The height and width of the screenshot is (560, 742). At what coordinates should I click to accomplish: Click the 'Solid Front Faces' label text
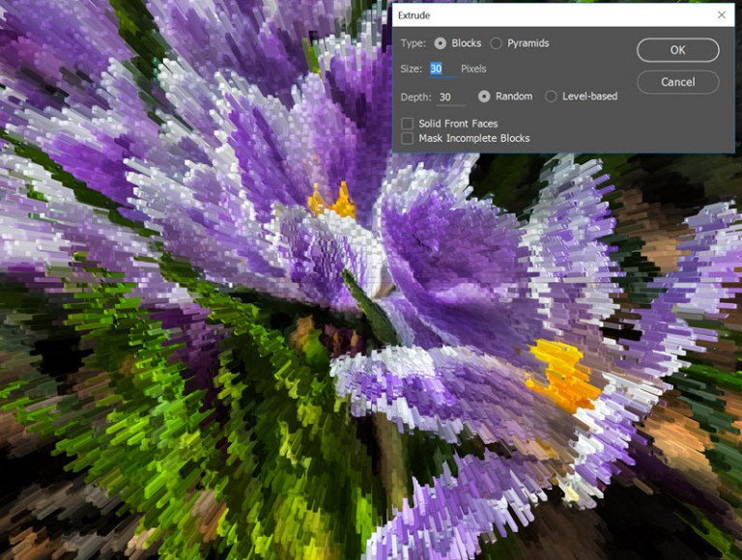click(458, 124)
